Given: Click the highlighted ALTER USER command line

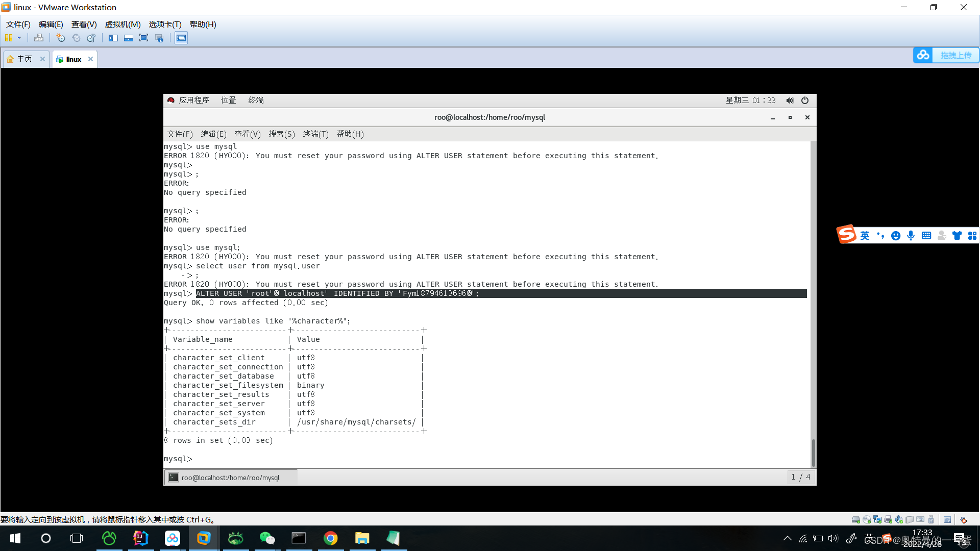Looking at the screenshot, I should [x=501, y=293].
